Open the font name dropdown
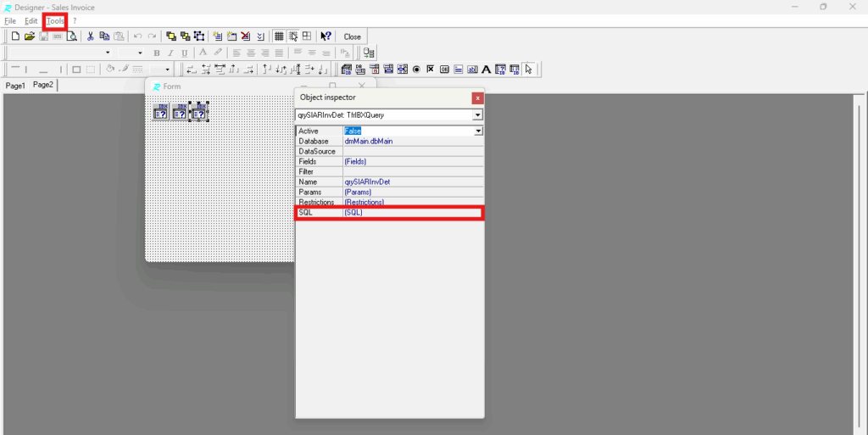 108,53
